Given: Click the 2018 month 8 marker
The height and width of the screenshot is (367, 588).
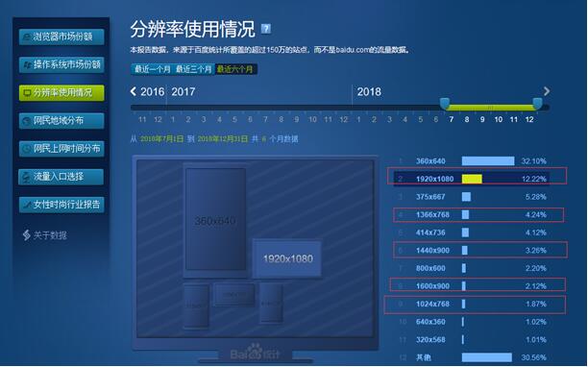Looking at the screenshot, I should [467, 119].
